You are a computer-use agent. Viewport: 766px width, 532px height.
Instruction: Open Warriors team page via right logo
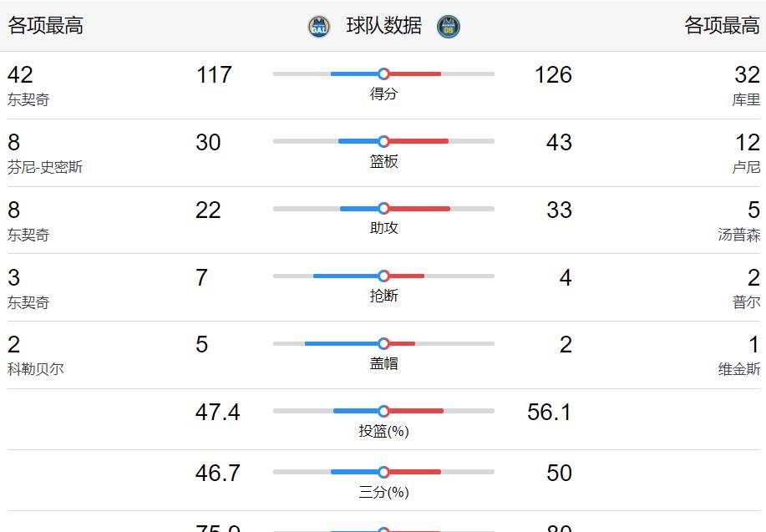click(447, 26)
